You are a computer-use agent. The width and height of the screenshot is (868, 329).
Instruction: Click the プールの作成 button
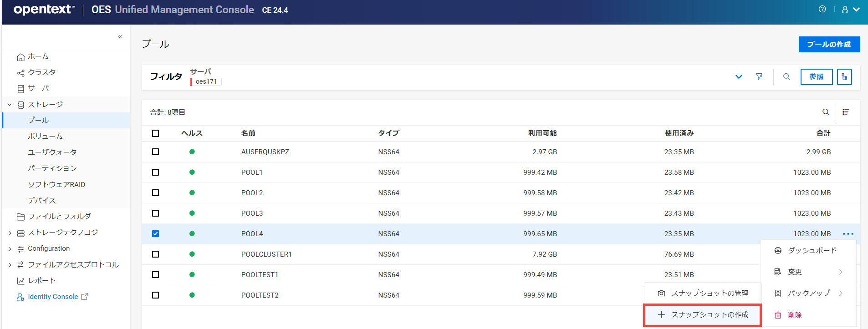point(829,44)
